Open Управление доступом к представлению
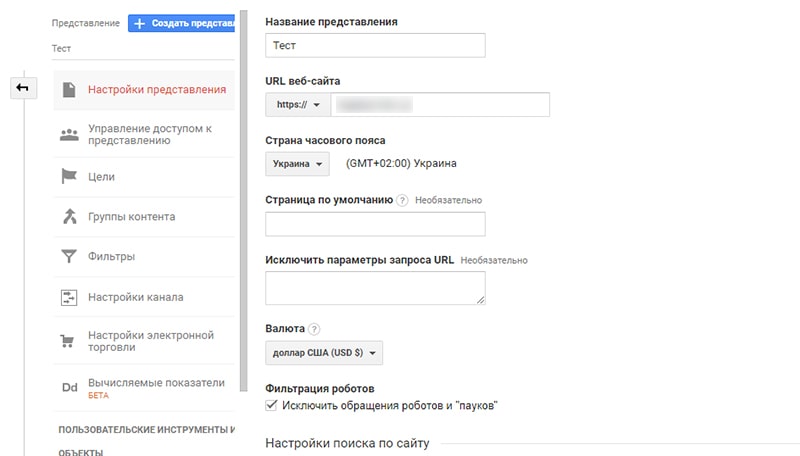 [144, 135]
